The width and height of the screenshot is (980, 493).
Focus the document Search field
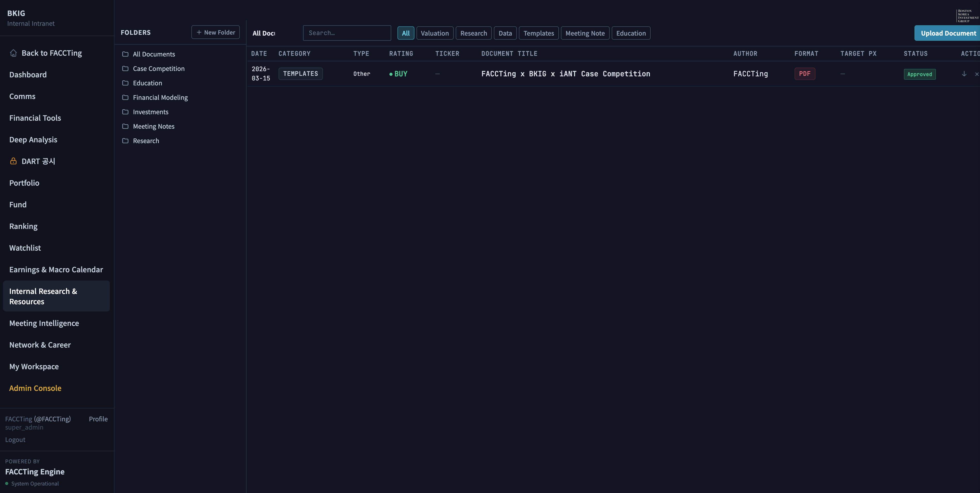click(x=347, y=34)
